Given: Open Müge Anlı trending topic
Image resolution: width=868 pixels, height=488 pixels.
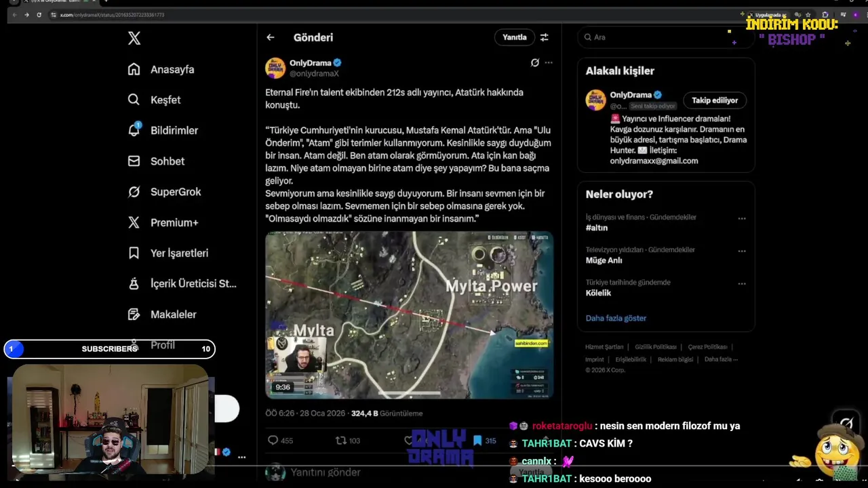Looking at the screenshot, I should click(x=604, y=260).
